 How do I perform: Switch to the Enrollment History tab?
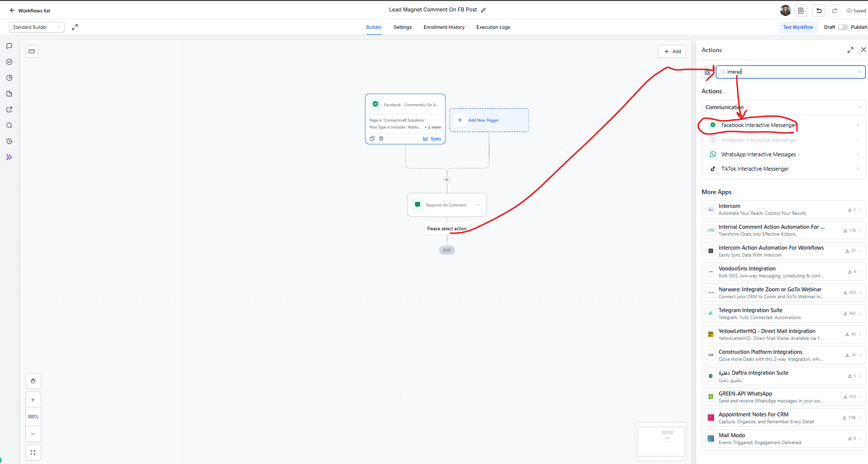tap(444, 27)
